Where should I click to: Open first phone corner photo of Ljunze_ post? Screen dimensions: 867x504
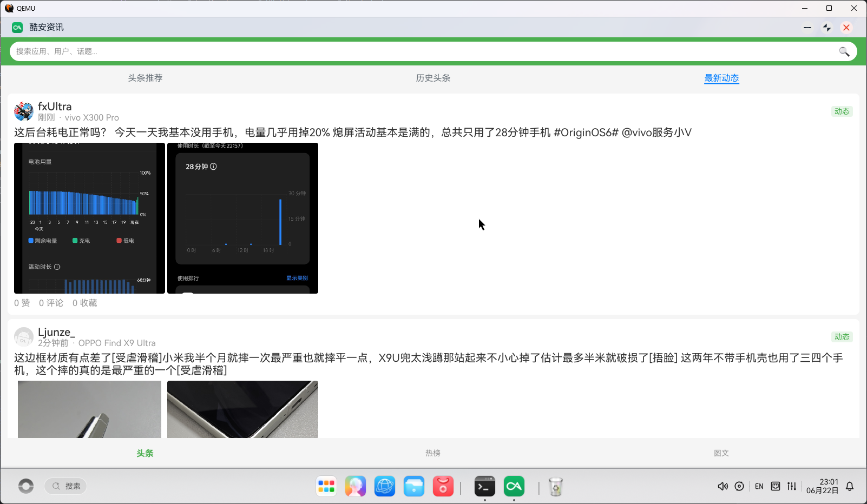(x=89, y=409)
